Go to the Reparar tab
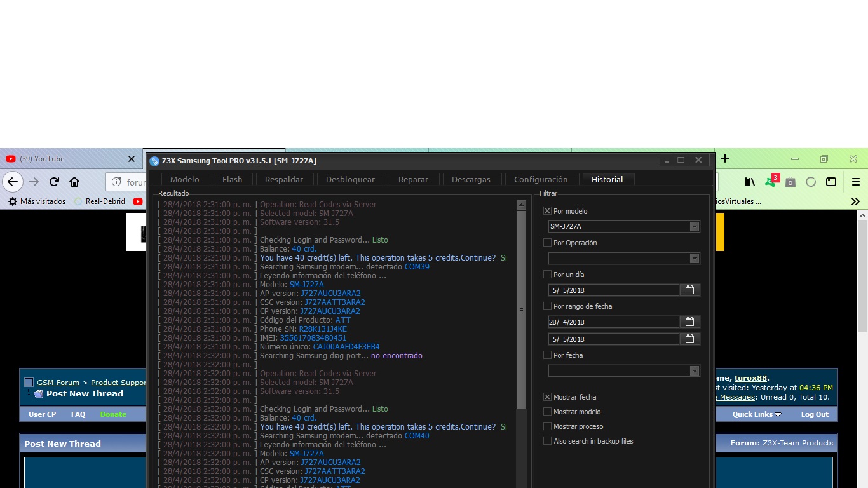Screen dimensions: 868x488 (413, 180)
